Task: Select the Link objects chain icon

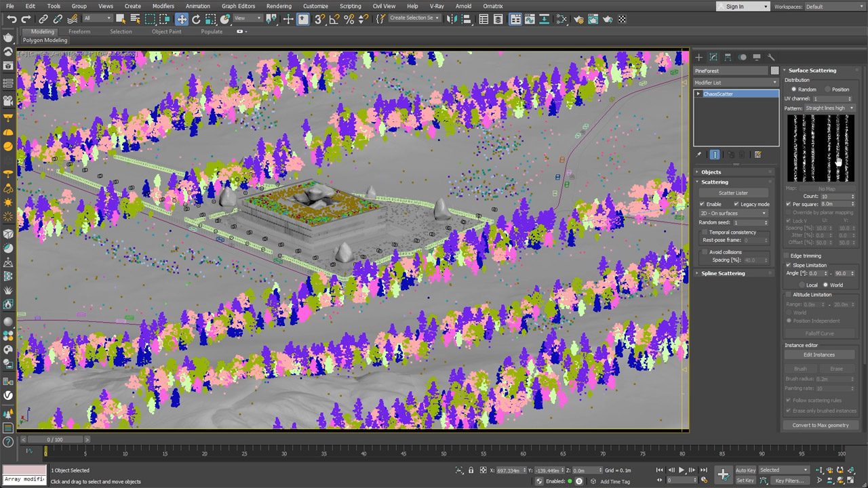Action: (x=43, y=19)
